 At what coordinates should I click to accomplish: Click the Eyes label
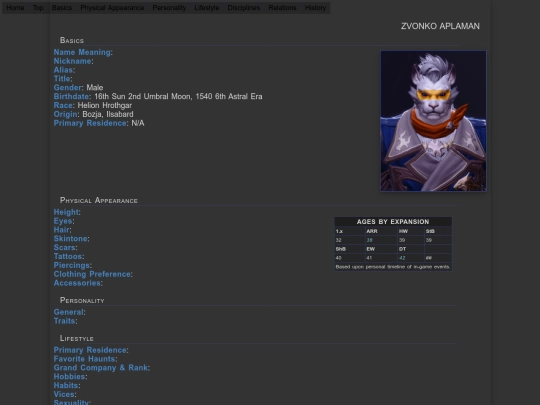coord(63,221)
